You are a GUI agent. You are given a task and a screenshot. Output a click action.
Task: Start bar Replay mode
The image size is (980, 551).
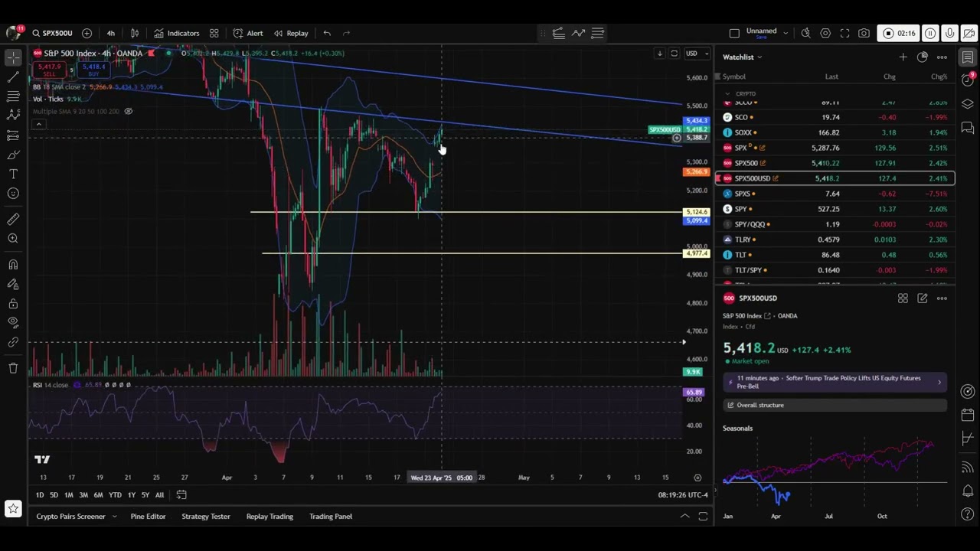coord(291,33)
